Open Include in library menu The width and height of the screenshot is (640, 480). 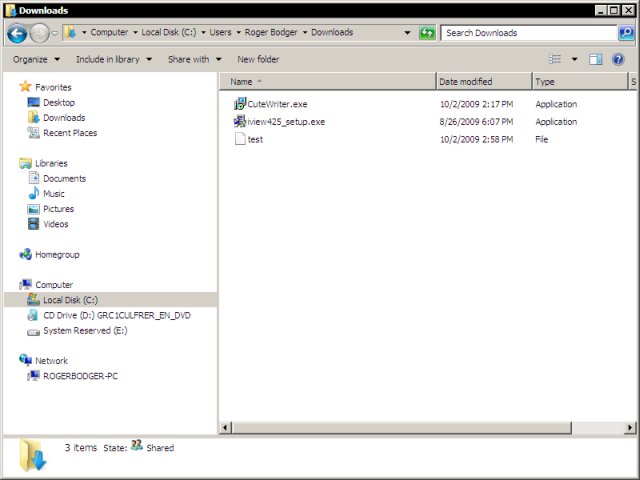(114, 59)
